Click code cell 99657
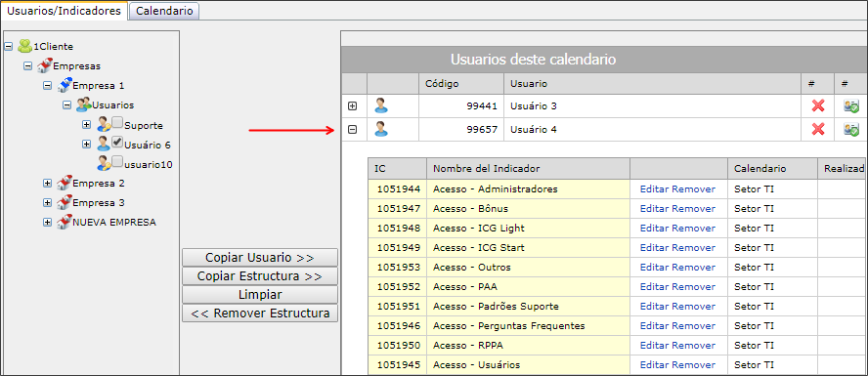 pyautogui.click(x=461, y=129)
